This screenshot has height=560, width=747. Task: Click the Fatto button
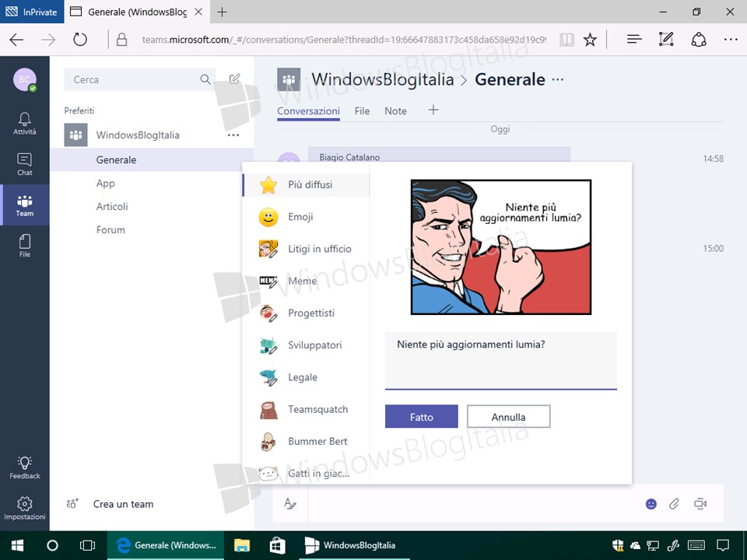click(422, 417)
